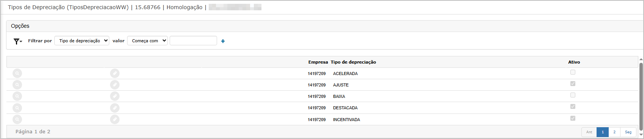Add filter condition with plus icon
Image resolution: width=644 pixels, height=139 pixels.
(223, 41)
